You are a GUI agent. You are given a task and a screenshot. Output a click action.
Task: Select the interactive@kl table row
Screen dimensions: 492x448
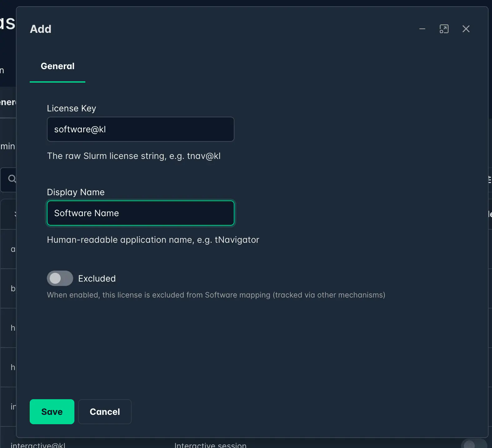[38, 445]
